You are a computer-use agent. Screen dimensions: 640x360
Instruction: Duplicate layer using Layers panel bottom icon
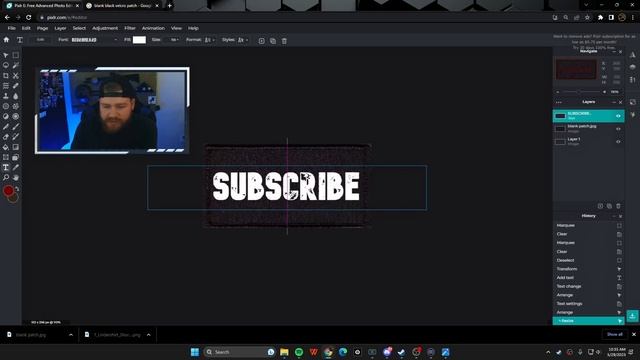point(609,206)
